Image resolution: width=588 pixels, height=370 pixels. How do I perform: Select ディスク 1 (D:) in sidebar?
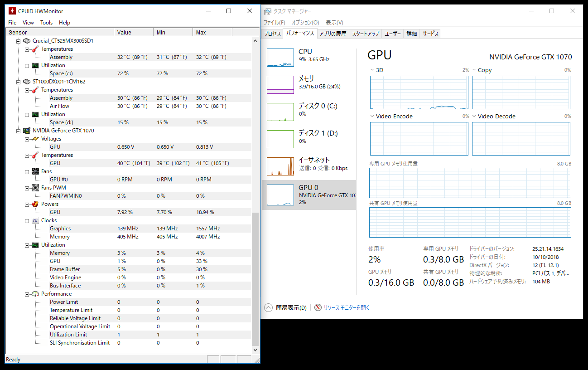[309, 139]
